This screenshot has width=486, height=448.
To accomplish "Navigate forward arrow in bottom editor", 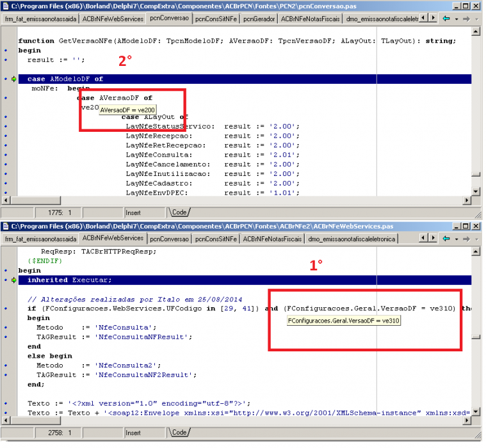I will coord(466,239).
